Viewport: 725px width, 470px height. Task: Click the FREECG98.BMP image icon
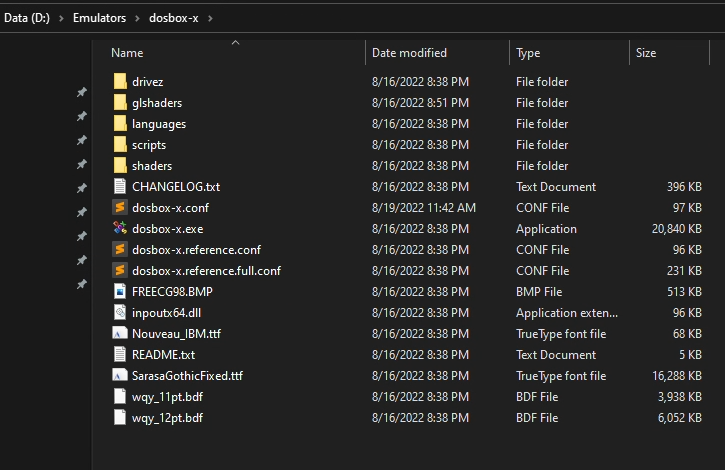coord(120,291)
